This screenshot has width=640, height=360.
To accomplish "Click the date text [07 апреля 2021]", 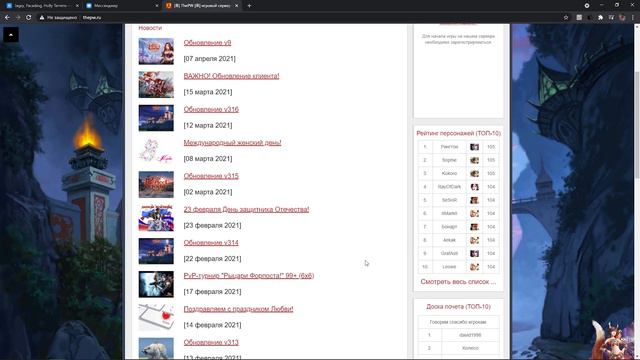I will point(209,59).
